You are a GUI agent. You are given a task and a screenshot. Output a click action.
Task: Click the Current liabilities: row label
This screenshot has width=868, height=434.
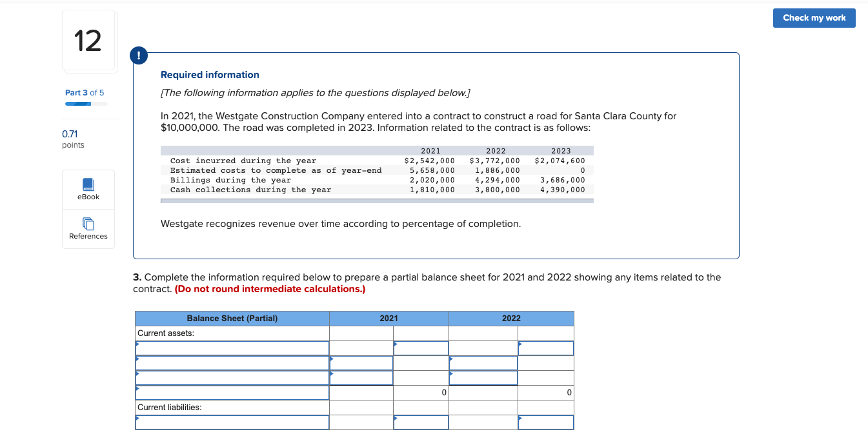point(169,408)
